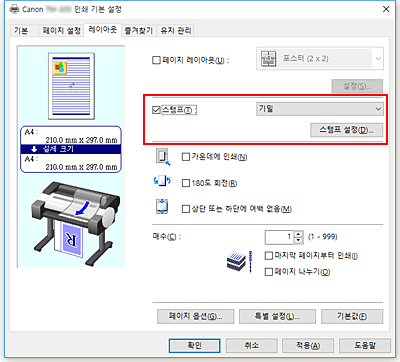The height and width of the screenshot is (362, 400).
Task: Enable 마지막 페이지부터 인쇄 checkbox
Action: coord(269,256)
